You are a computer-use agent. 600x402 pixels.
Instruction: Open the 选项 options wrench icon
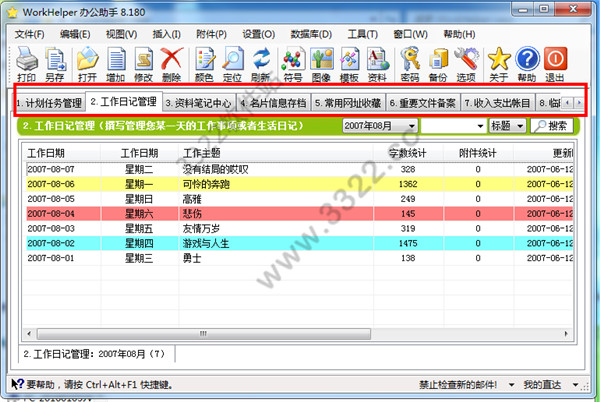466,64
